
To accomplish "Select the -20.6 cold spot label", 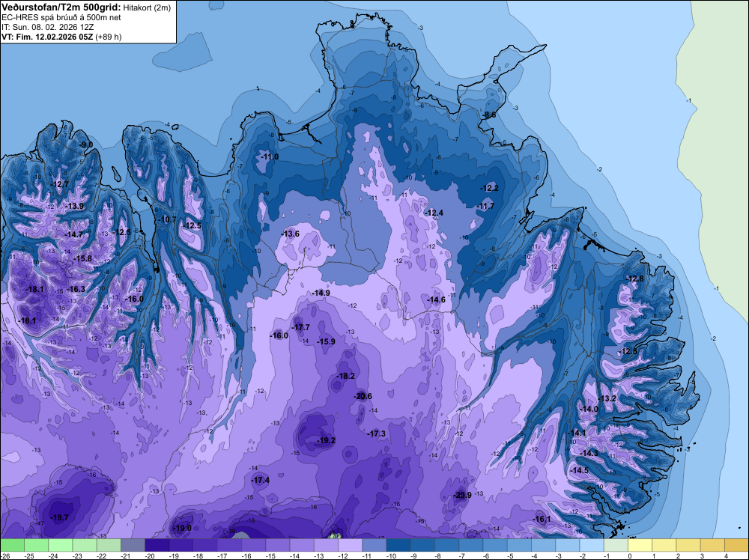I will pos(363,396).
